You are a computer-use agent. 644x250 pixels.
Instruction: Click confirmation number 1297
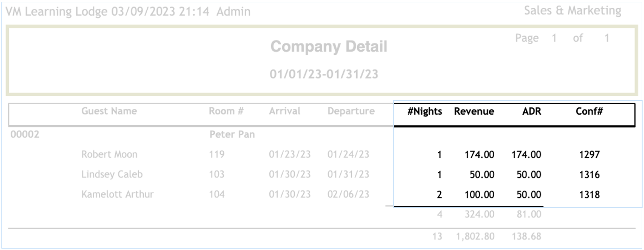point(590,155)
